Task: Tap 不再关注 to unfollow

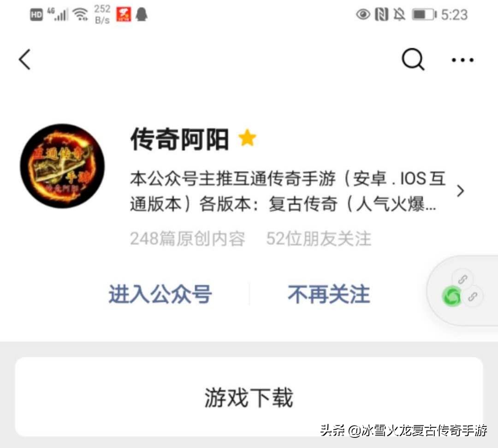Action: click(x=329, y=295)
